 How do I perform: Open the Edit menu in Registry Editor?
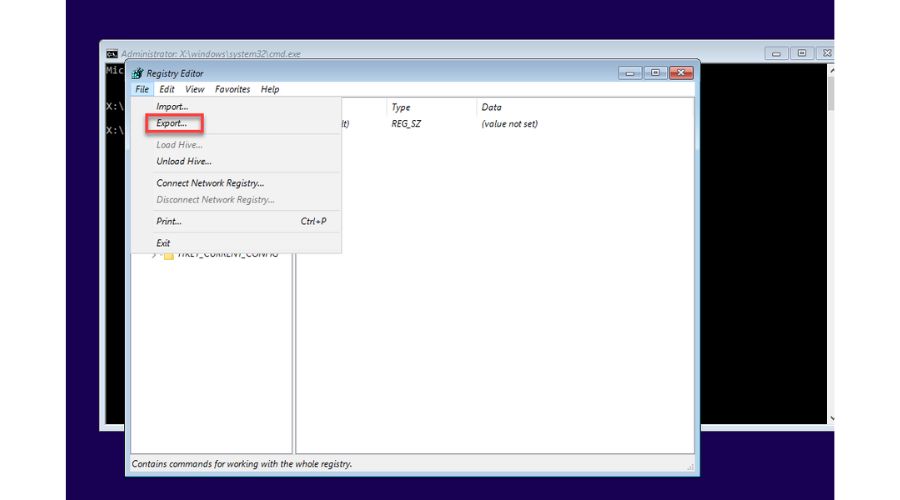coord(166,90)
